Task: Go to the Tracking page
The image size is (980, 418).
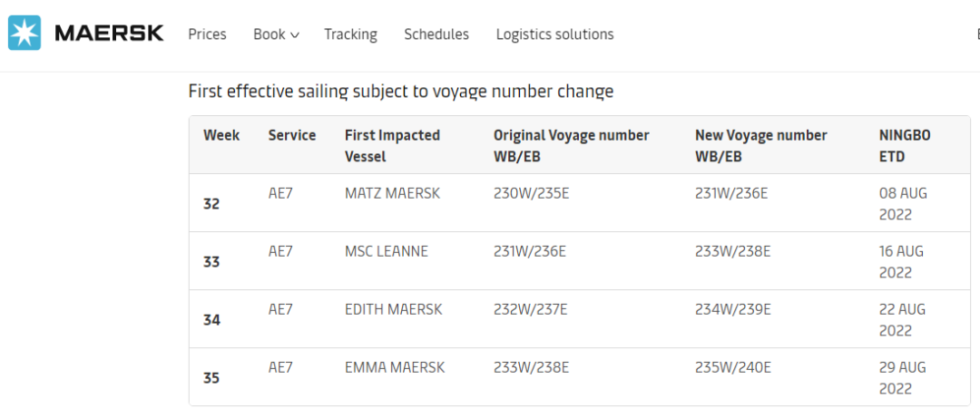Action: point(350,34)
